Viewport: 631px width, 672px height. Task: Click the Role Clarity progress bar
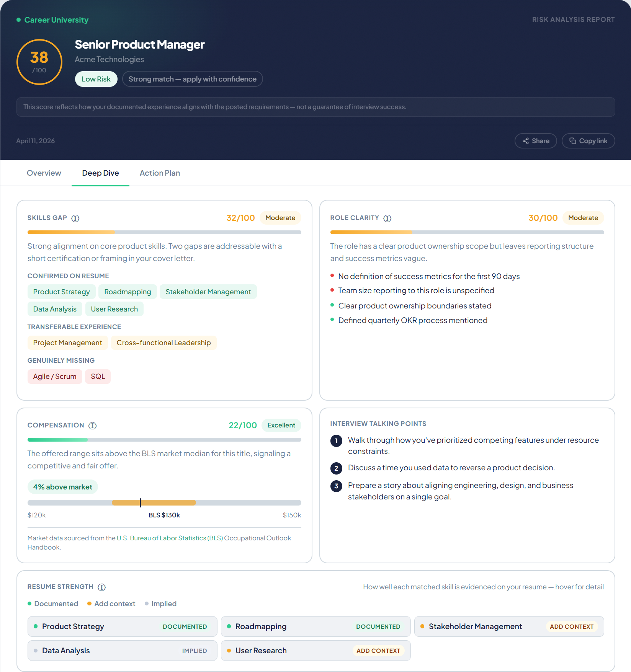point(467,232)
